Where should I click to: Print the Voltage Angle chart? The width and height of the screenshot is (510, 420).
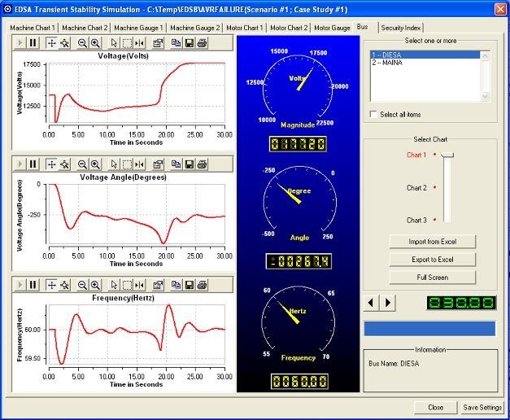coord(202,164)
